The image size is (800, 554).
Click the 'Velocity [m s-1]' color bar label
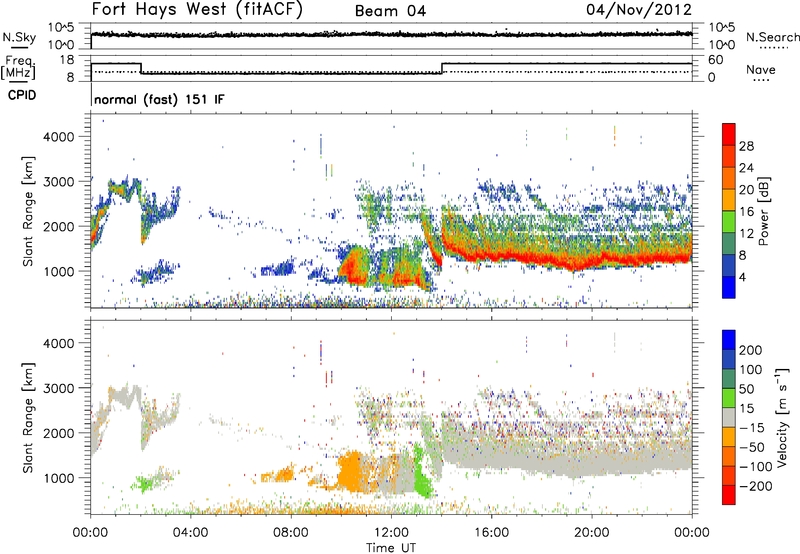(x=782, y=417)
